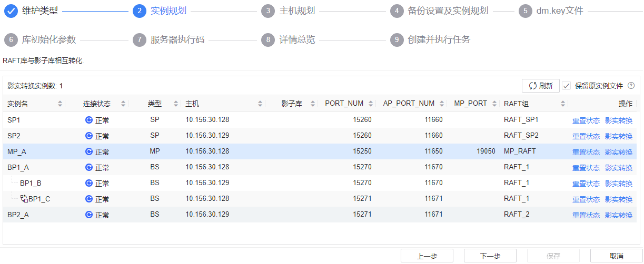Viewport: 644px width, 264px height.
Task: Click connection status icon for BP1_C
Action: [x=89, y=199]
